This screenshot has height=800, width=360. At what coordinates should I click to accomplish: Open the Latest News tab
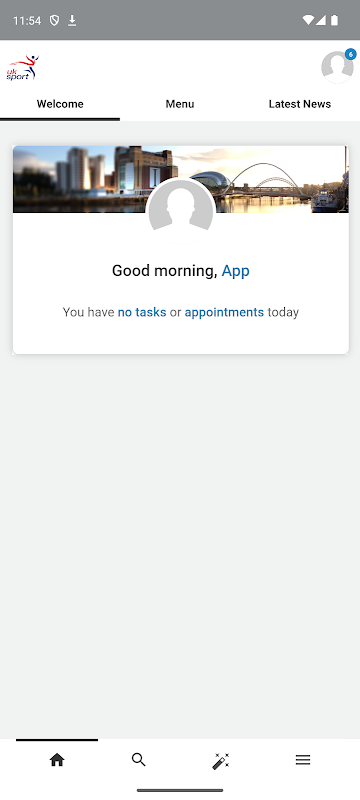pos(300,104)
